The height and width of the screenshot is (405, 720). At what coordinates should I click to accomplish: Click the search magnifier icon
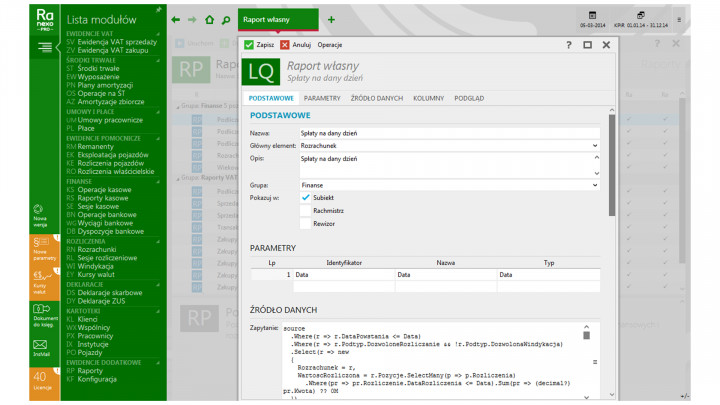pos(226,19)
